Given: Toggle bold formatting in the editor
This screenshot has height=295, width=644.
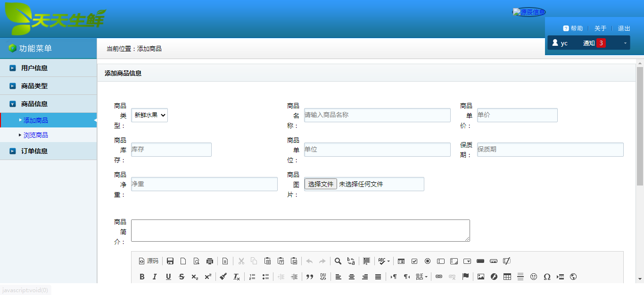Looking at the screenshot, I should pyautogui.click(x=142, y=277).
